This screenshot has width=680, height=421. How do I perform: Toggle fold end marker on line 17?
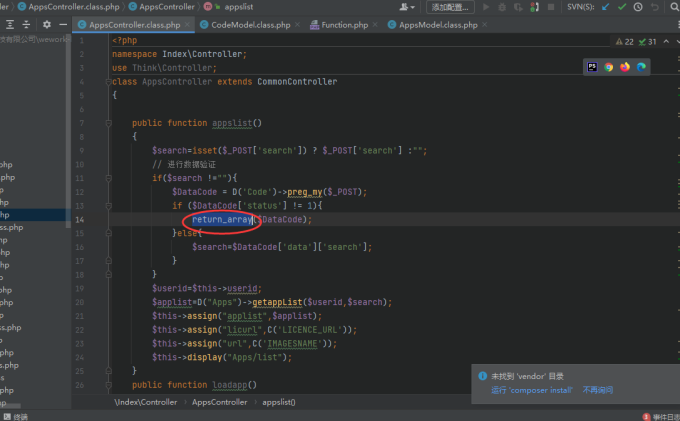tap(108, 261)
